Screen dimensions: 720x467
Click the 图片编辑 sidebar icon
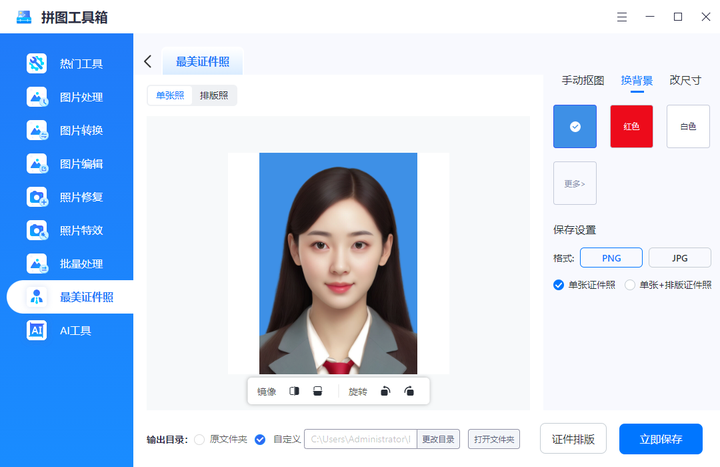(37, 163)
